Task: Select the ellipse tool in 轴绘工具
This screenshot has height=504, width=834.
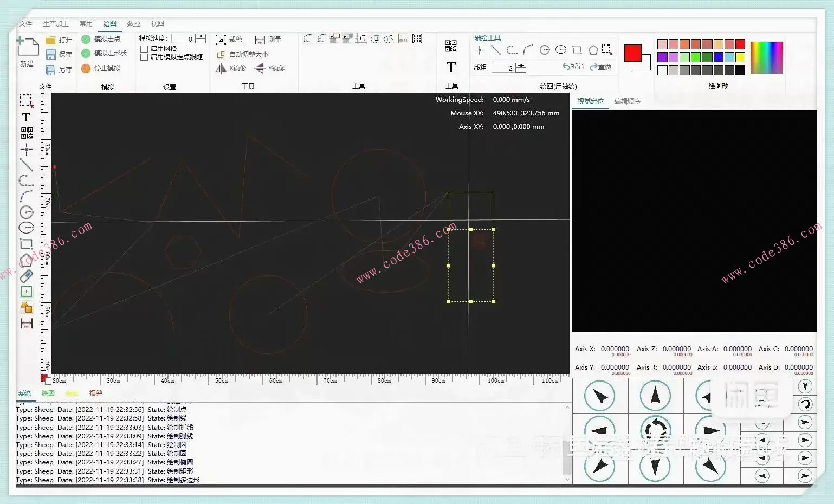Action: tap(561, 50)
